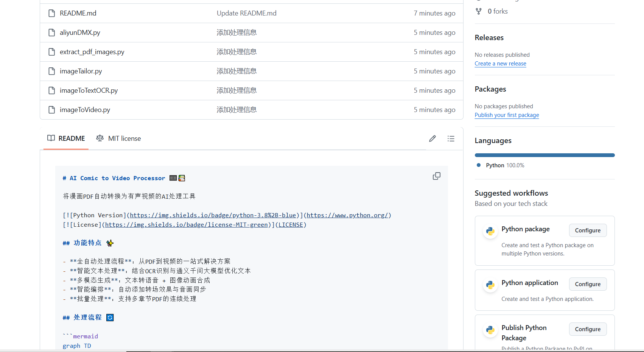Click the Python 100.0% language label
Image resolution: width=644 pixels, height=352 pixels.
(505, 165)
